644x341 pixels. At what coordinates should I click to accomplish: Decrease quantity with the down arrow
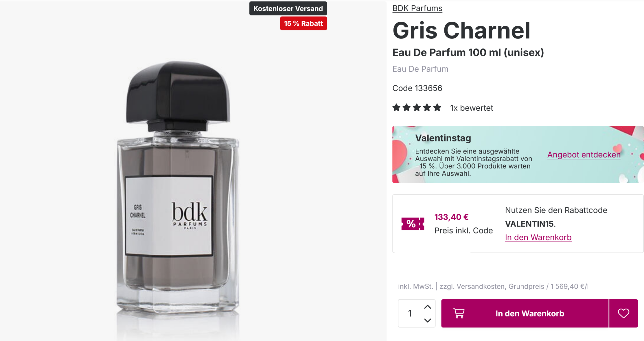click(x=427, y=320)
